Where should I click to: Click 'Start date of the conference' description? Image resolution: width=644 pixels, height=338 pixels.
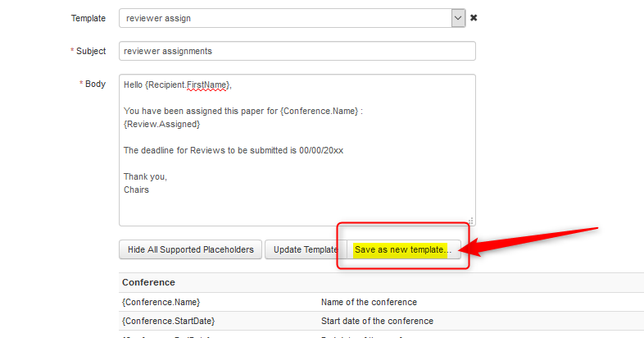[x=377, y=321]
